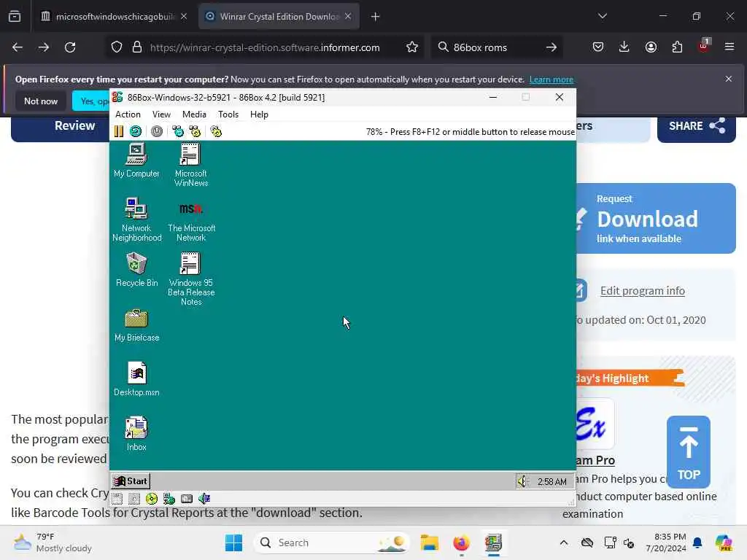This screenshot has width=747, height=560.
Task: Bookmark this page with star icon
Action: coord(412,47)
